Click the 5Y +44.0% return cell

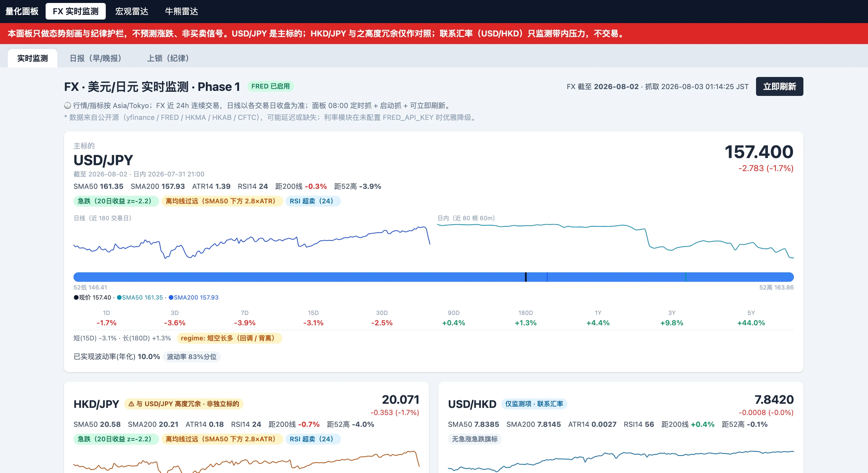(x=751, y=318)
